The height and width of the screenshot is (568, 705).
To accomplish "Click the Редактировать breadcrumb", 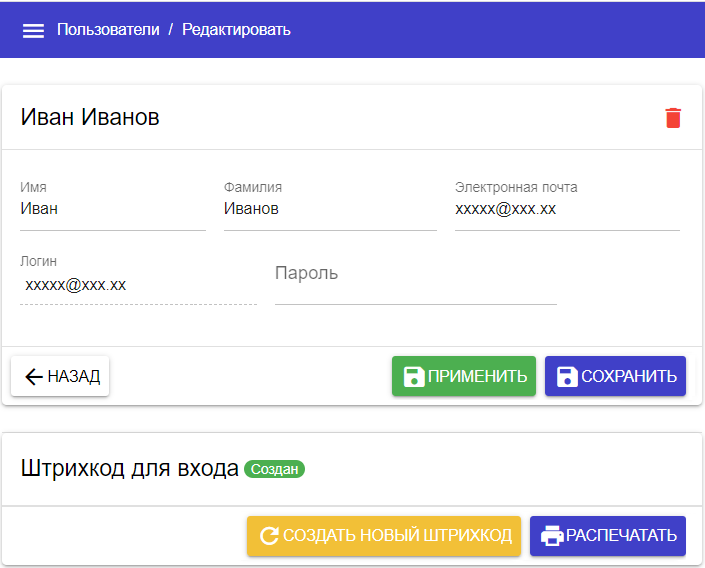I will (236, 30).
